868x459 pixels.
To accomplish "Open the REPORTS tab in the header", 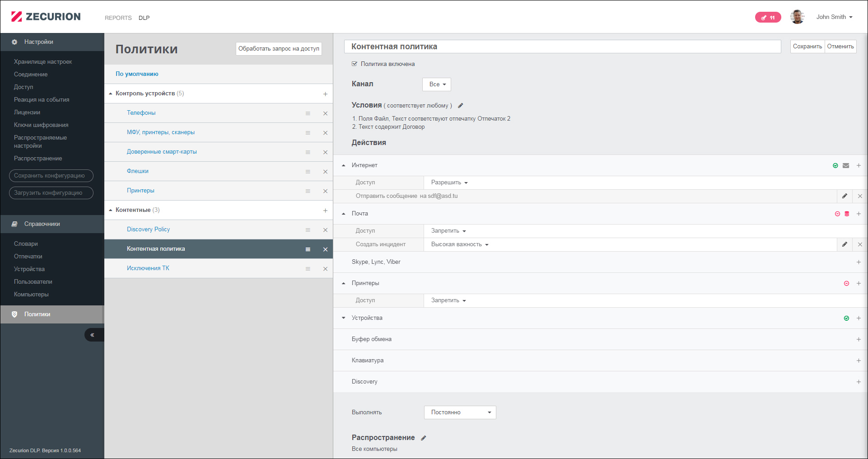I will click(x=118, y=18).
